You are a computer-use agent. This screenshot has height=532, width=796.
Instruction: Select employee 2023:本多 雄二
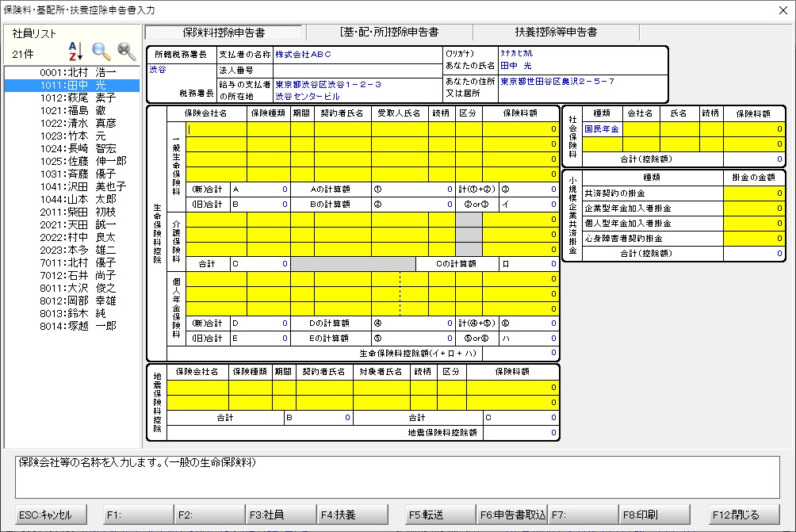click(72, 251)
